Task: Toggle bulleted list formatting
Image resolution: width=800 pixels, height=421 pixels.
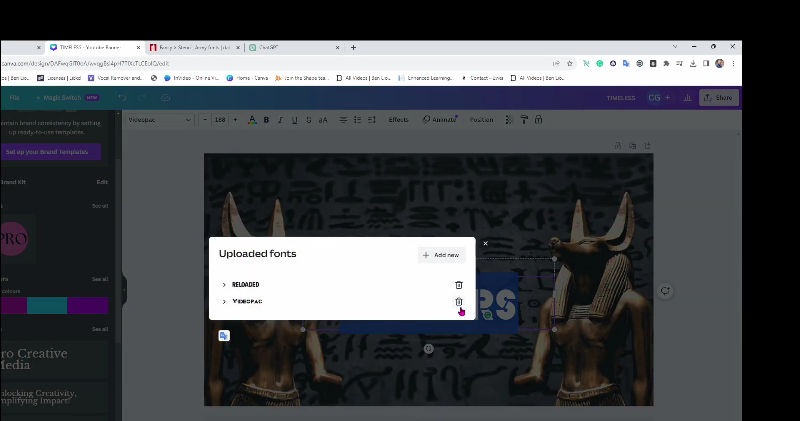Action: pyautogui.click(x=357, y=120)
